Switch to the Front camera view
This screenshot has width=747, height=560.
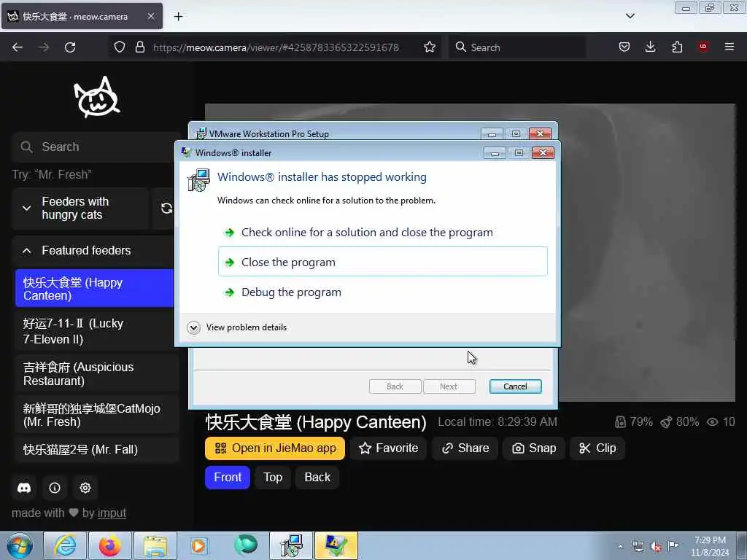pos(228,478)
